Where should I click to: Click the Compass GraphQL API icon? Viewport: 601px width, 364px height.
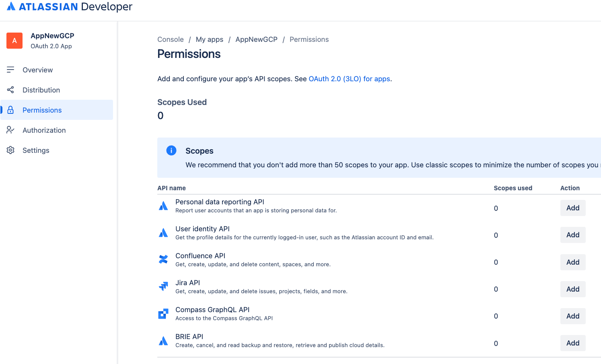(x=163, y=314)
